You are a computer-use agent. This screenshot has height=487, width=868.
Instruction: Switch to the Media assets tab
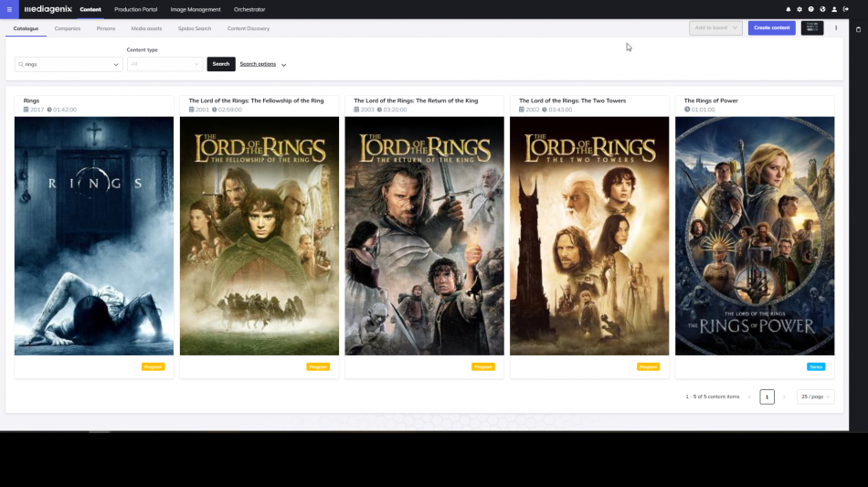(x=146, y=28)
